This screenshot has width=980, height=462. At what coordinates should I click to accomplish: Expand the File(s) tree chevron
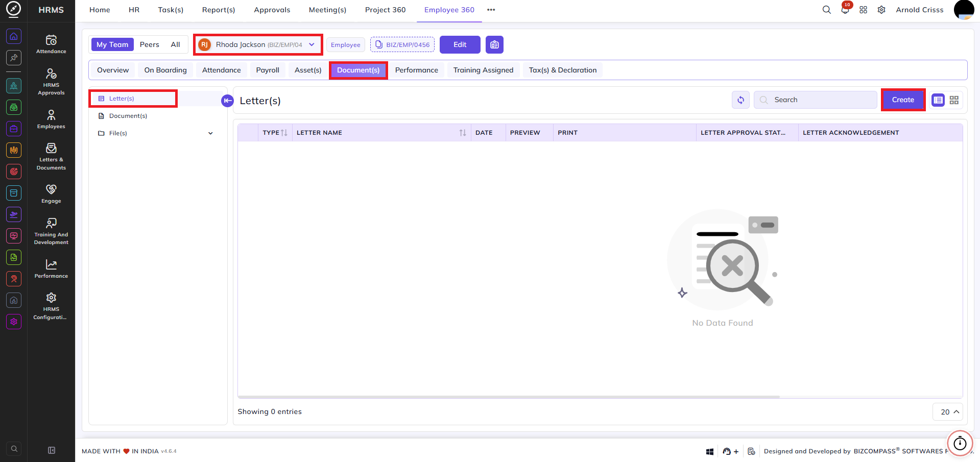pos(210,133)
